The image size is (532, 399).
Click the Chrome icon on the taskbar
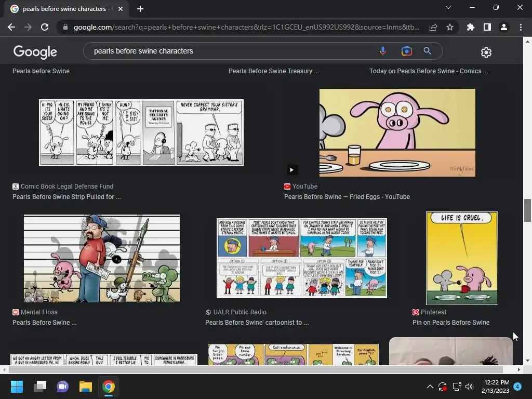click(x=109, y=387)
